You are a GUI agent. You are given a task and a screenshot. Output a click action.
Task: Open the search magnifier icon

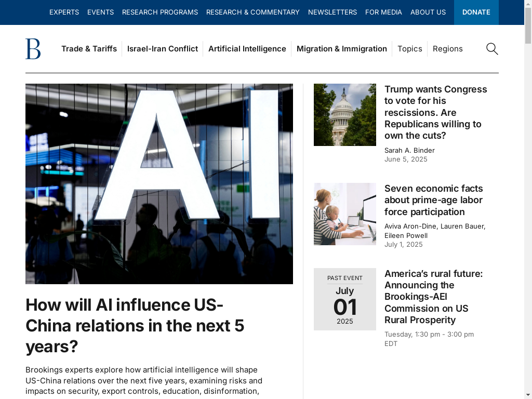coord(492,49)
